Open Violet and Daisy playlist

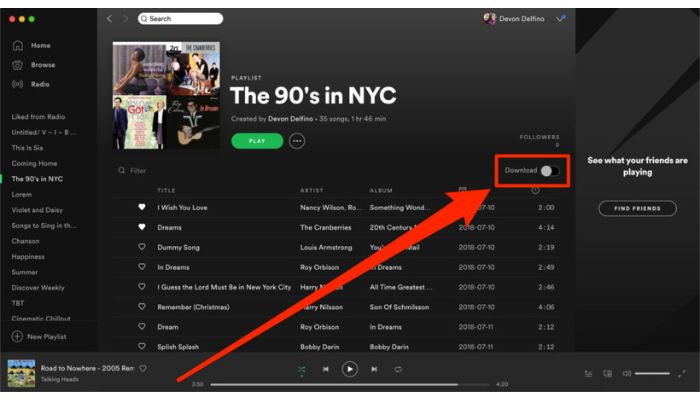[x=37, y=210]
